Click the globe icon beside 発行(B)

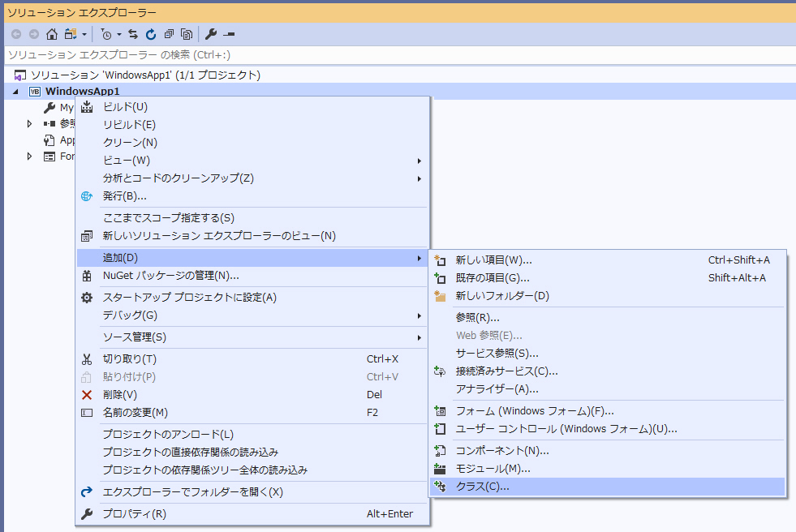(x=87, y=195)
